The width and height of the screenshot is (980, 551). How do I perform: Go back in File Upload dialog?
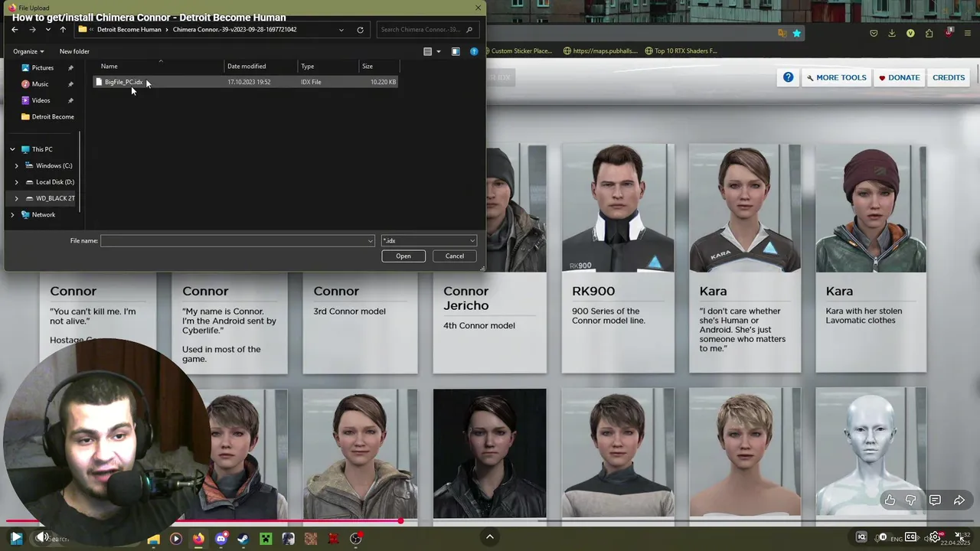click(15, 30)
